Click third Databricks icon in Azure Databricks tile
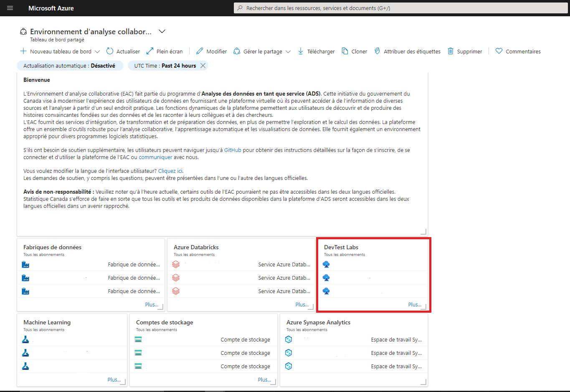This screenshot has width=570, height=392. [x=176, y=291]
